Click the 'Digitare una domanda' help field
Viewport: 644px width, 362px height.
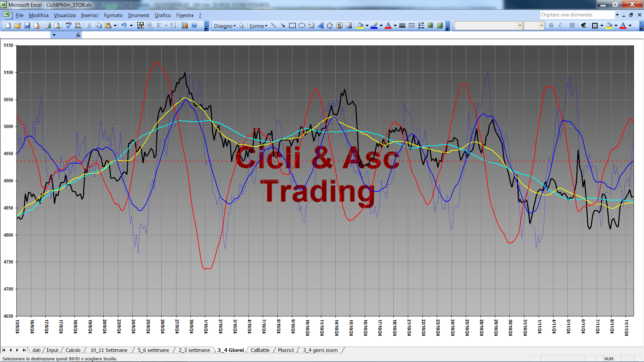577,15
